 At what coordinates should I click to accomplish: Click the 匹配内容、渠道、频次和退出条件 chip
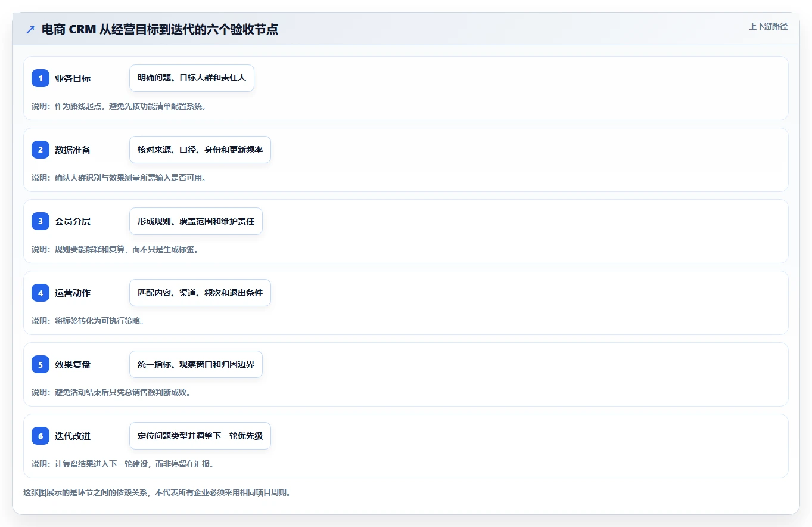click(x=200, y=293)
